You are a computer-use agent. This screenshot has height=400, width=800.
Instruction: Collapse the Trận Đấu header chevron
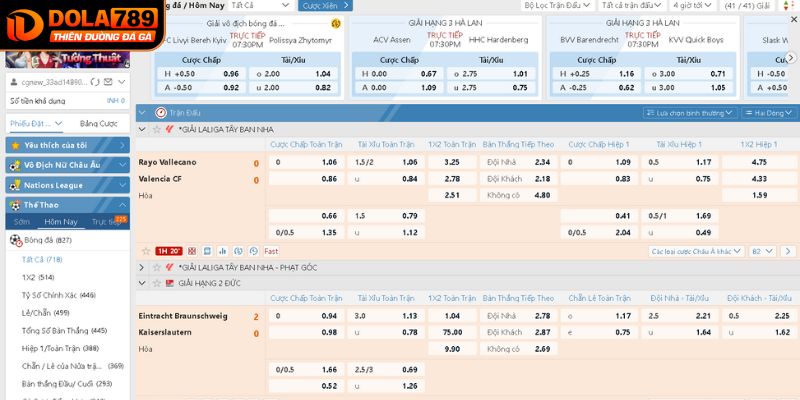click(x=142, y=113)
